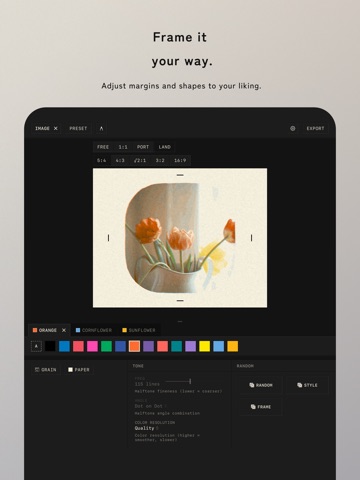This screenshot has height=480, width=360.
Task: Grab the right margin handle on canvas
Action: (251, 238)
